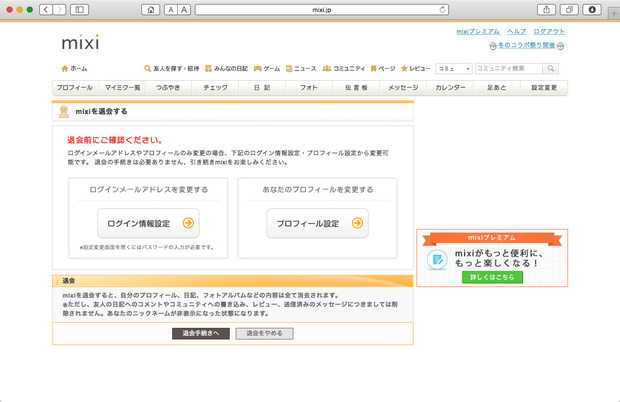This screenshot has width=620, height=402.
Task: Switch to the メッセージ tab
Action: 402,88
